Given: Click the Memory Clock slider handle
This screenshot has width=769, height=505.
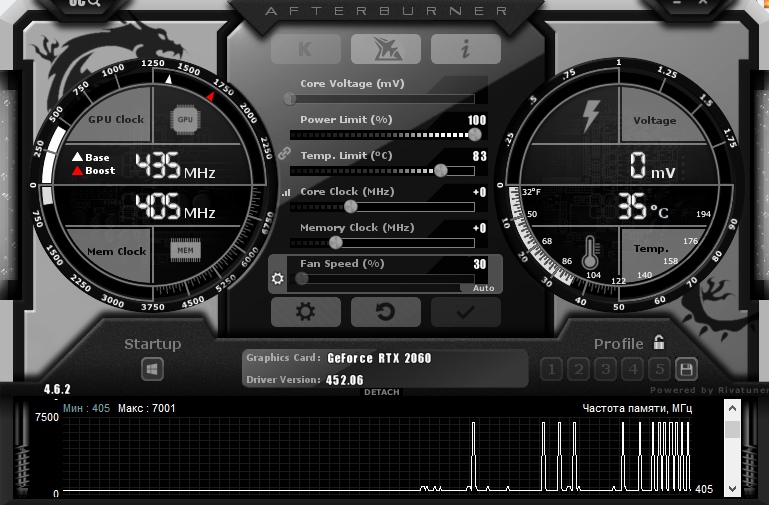Looking at the screenshot, I should click(x=335, y=242).
